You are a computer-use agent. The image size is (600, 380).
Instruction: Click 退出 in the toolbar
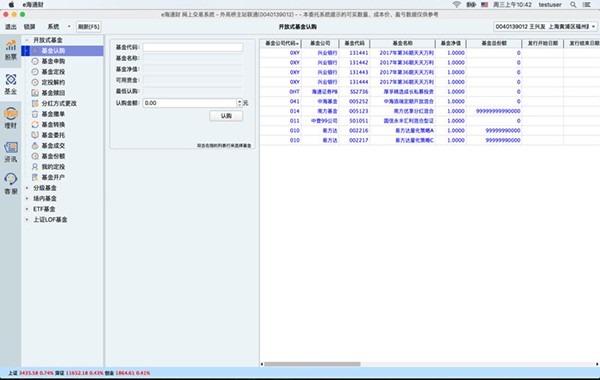11,27
